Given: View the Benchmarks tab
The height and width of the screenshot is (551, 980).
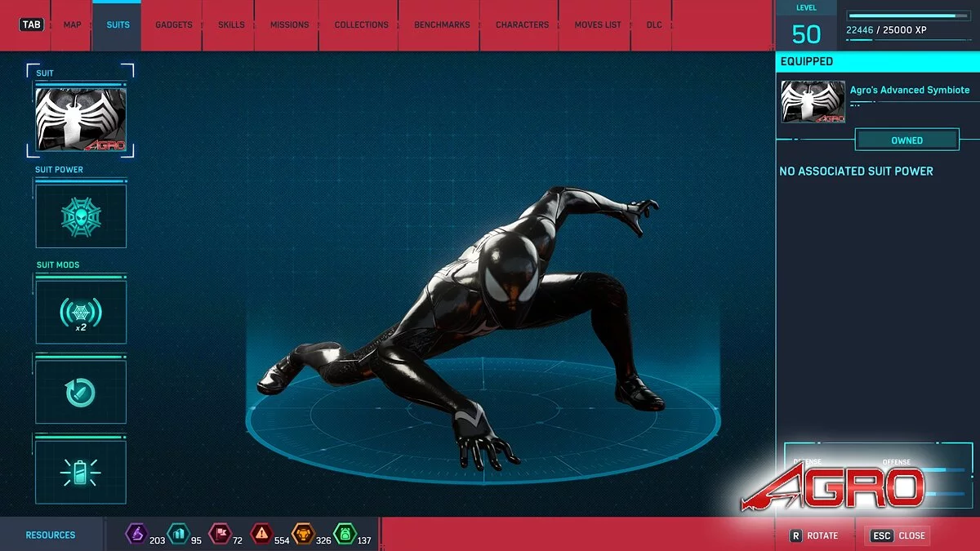Looking at the screenshot, I should [442, 24].
